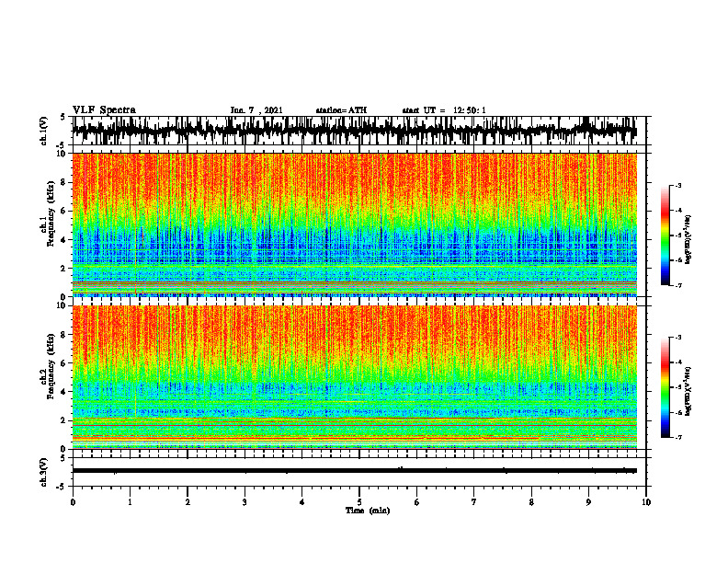Click the 'Time (min)' axis label
Screen dimensions: 728x563
click(x=368, y=511)
